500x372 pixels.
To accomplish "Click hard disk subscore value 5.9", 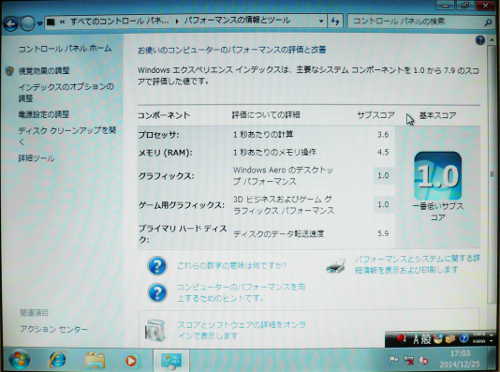I will pos(383,233).
